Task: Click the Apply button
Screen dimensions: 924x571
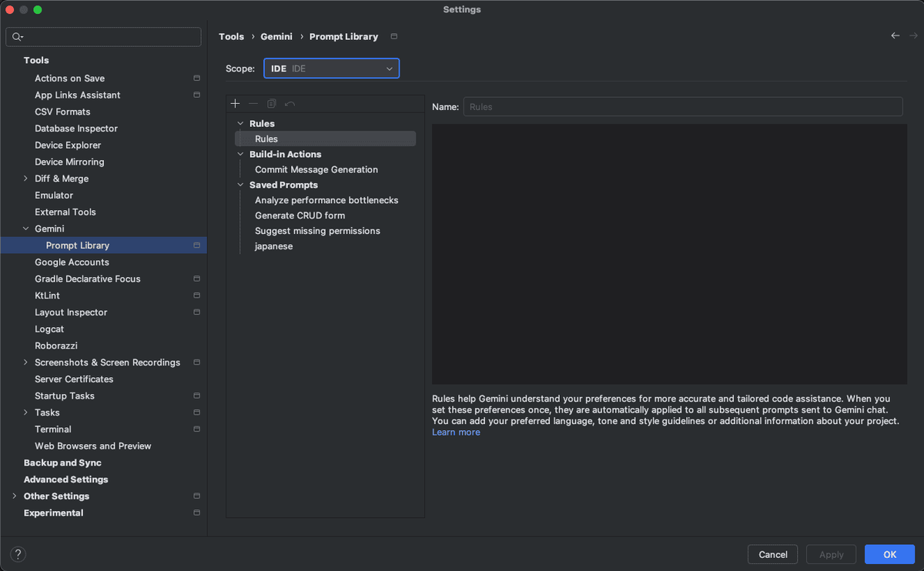Action: [832, 554]
